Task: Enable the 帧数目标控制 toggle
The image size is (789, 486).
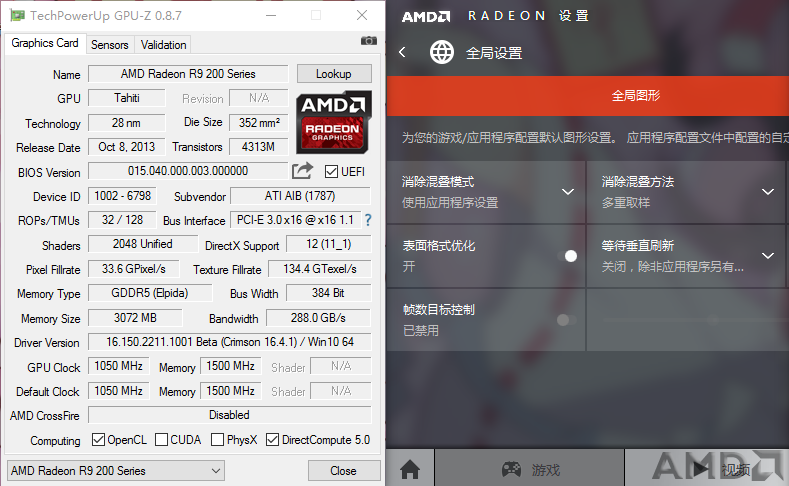Action: coord(567,319)
